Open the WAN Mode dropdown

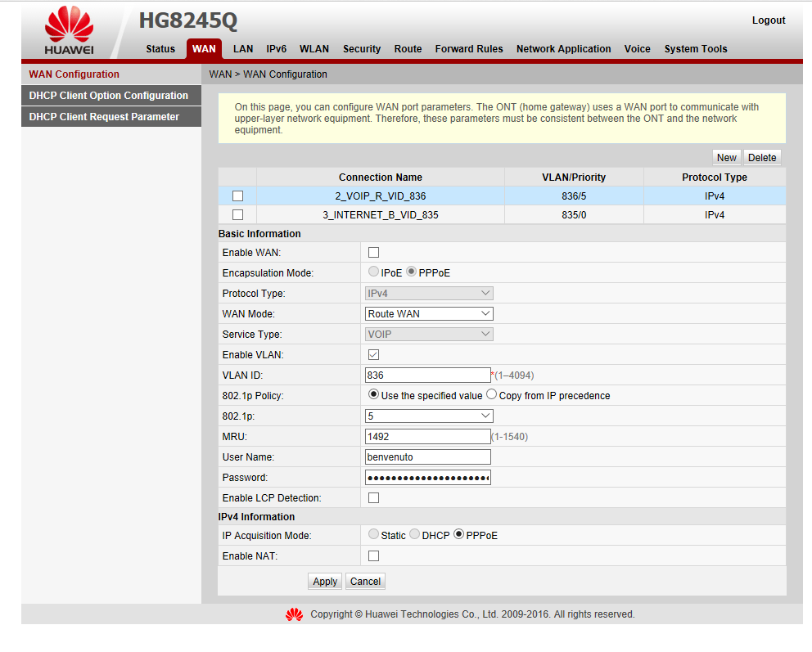(x=429, y=314)
